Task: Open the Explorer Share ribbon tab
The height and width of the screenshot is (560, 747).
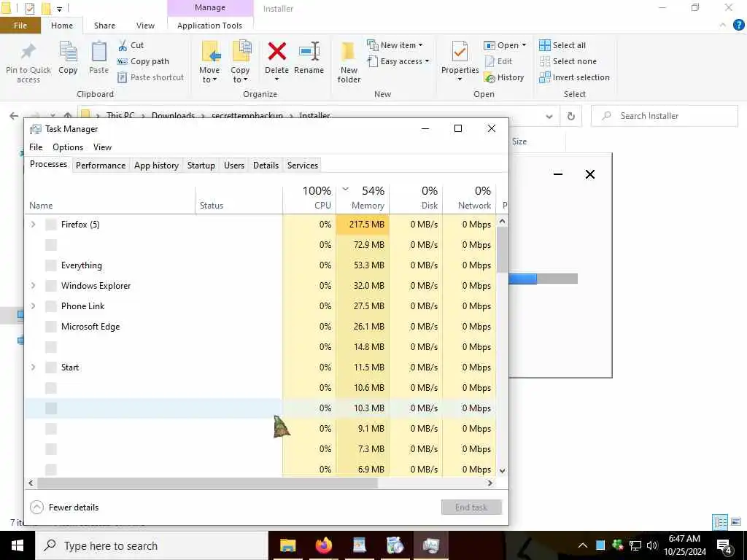Action: tap(104, 26)
